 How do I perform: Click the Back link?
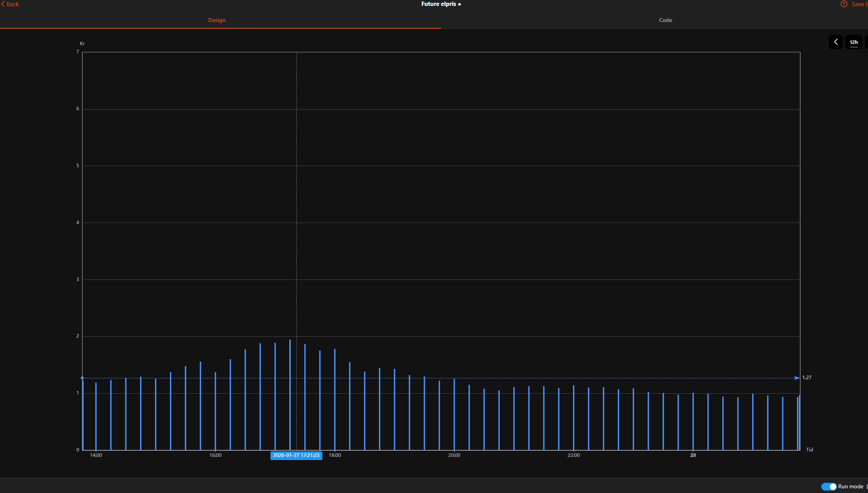13,4
